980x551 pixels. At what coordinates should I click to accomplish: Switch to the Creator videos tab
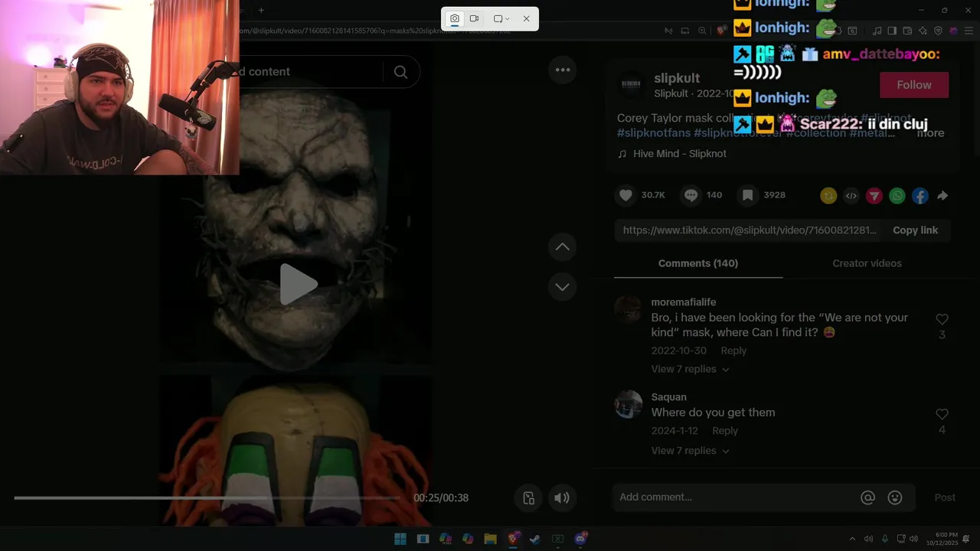pos(867,263)
